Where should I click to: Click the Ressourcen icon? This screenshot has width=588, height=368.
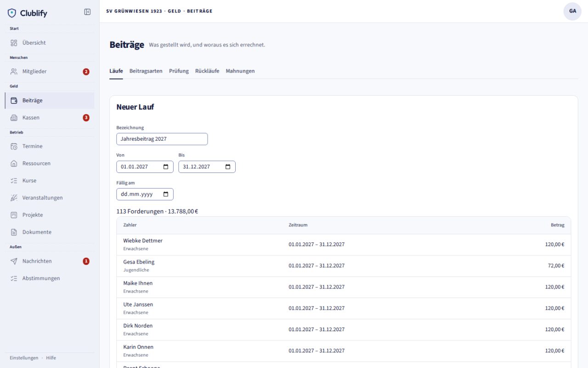point(14,163)
